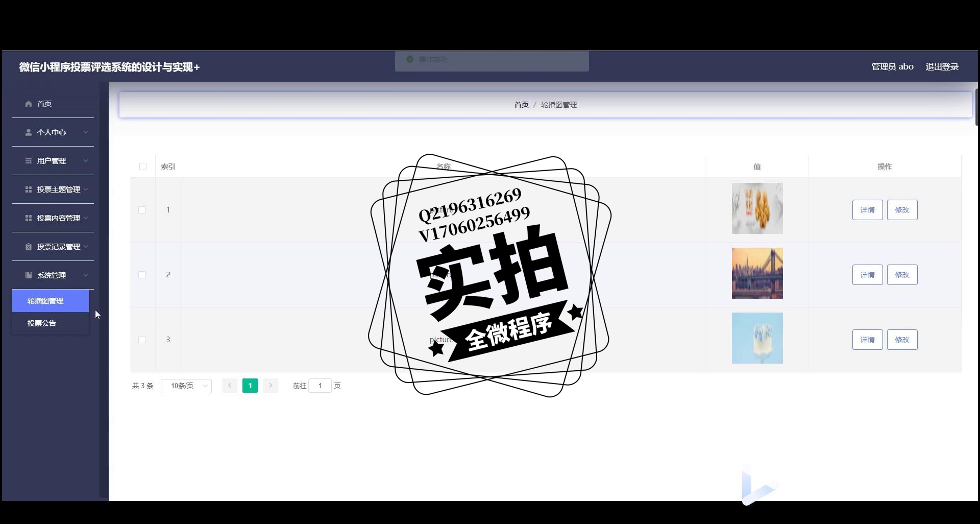Click the grid icon beside 投票内容管理
The height and width of the screenshot is (524, 980).
pos(29,218)
